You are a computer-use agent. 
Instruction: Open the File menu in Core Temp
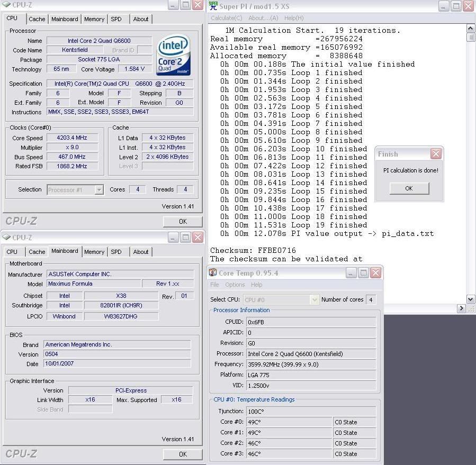click(214, 285)
